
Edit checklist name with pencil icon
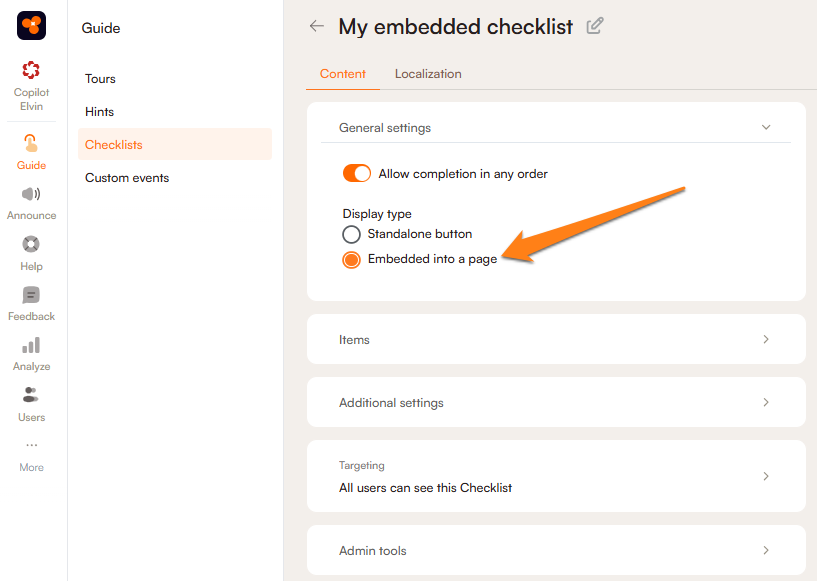[595, 26]
